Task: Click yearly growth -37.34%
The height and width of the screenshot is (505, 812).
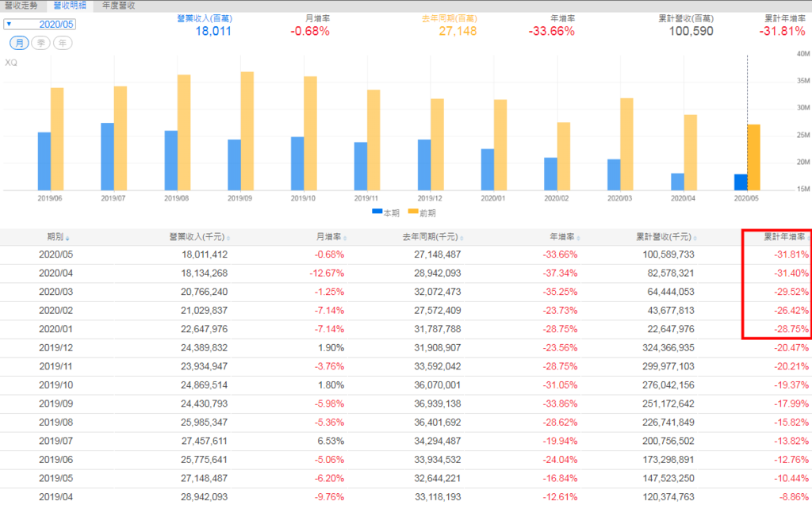Action: click(561, 273)
